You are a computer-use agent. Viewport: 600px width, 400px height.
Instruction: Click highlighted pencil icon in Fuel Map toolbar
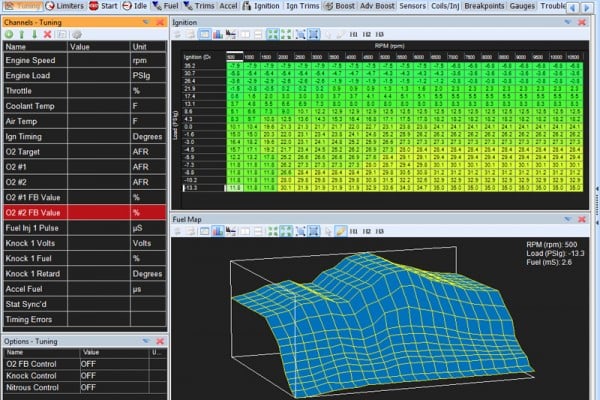340,231
